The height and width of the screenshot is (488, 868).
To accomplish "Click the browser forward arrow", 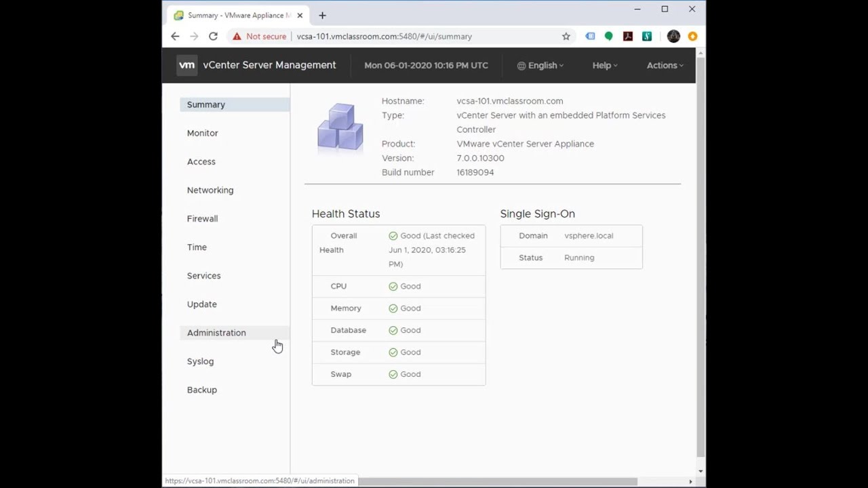I will [x=194, y=37].
